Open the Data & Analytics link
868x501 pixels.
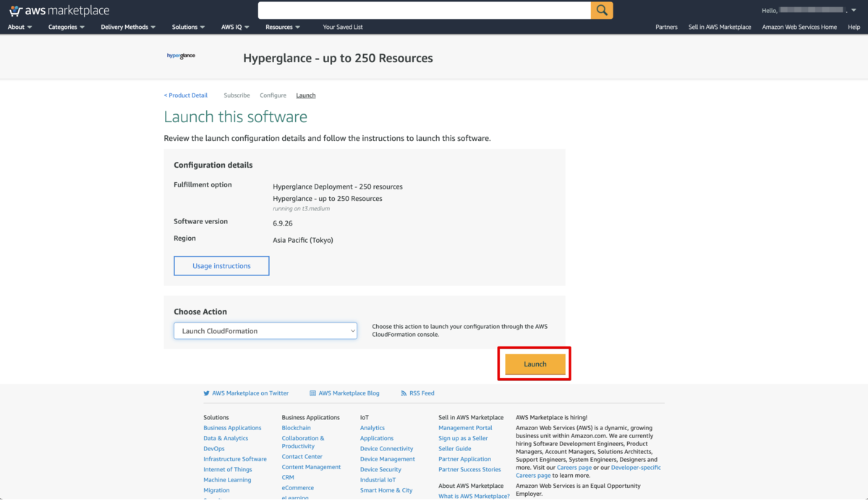pos(226,438)
